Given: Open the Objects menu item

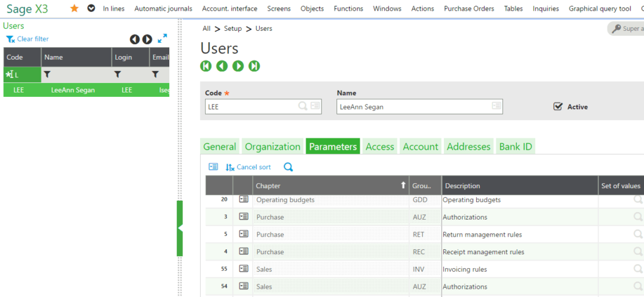Looking at the screenshot, I should 312,9.
